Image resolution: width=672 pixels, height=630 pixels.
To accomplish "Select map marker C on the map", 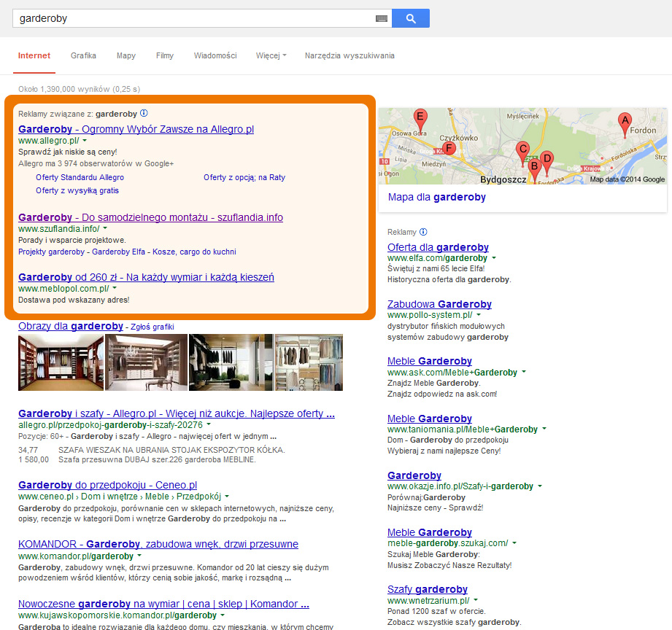I will [x=522, y=152].
